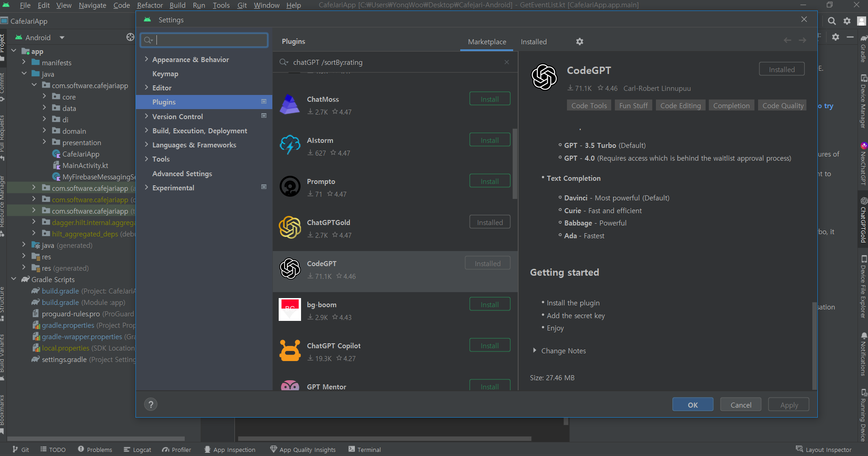Open the Navigate menu
The width and height of the screenshot is (868, 456).
click(92, 5)
